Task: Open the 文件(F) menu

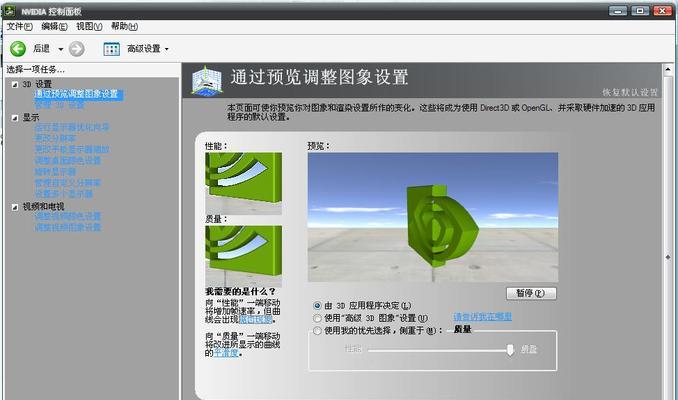Action: pos(19,27)
